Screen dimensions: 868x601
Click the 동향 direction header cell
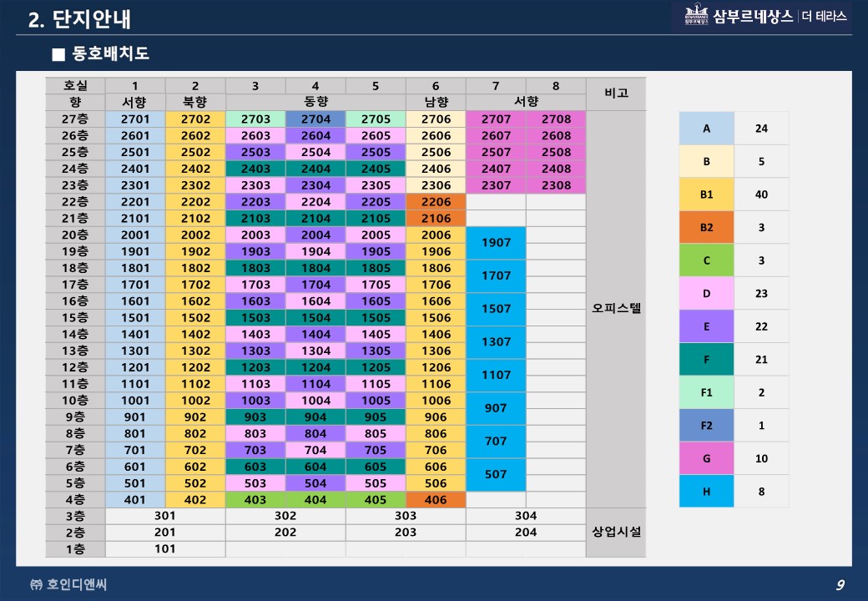coord(315,102)
